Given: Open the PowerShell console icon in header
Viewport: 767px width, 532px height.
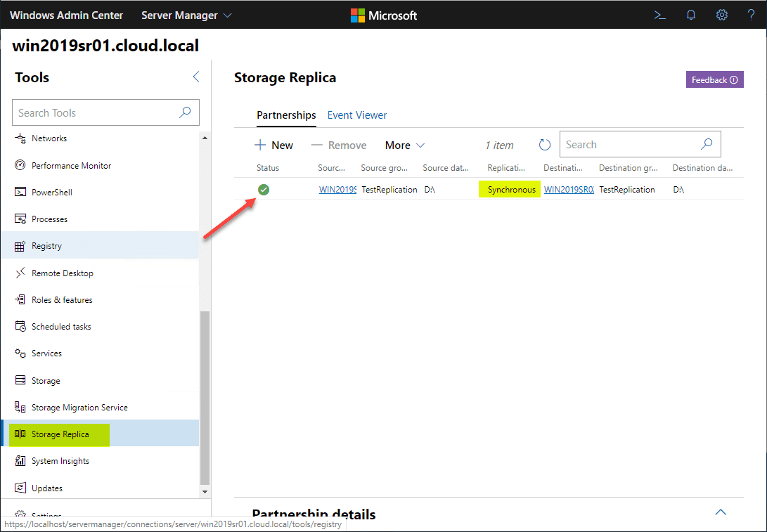Looking at the screenshot, I should (x=660, y=15).
